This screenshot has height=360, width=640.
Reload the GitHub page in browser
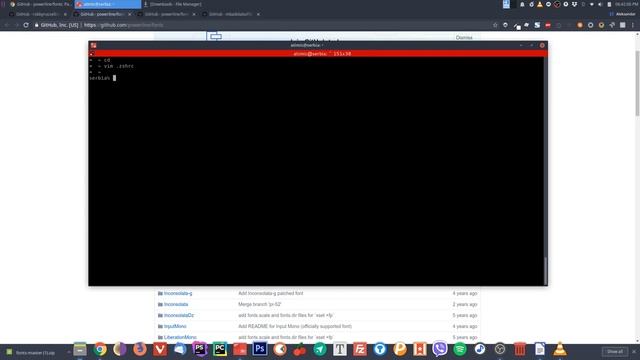26,25
